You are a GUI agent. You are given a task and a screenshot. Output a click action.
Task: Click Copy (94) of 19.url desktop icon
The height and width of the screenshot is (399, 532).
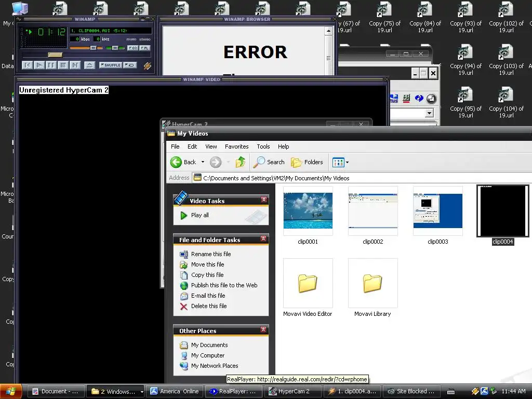pos(465,59)
